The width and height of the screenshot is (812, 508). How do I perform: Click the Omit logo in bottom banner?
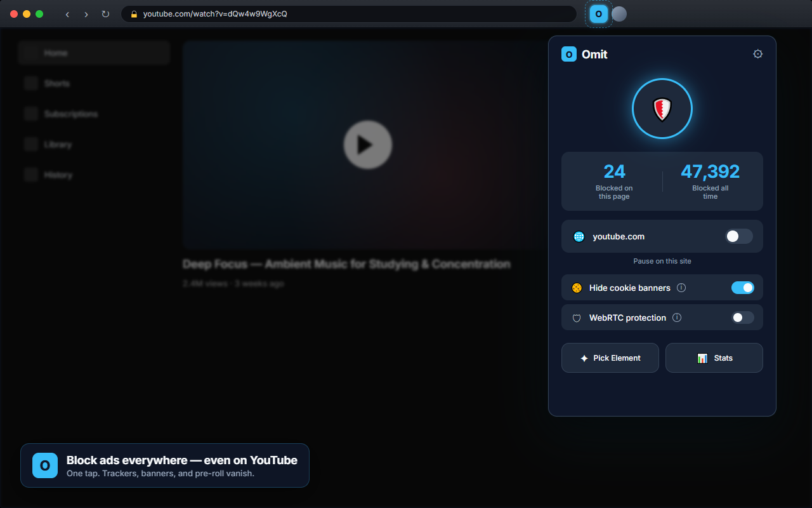[x=45, y=465]
